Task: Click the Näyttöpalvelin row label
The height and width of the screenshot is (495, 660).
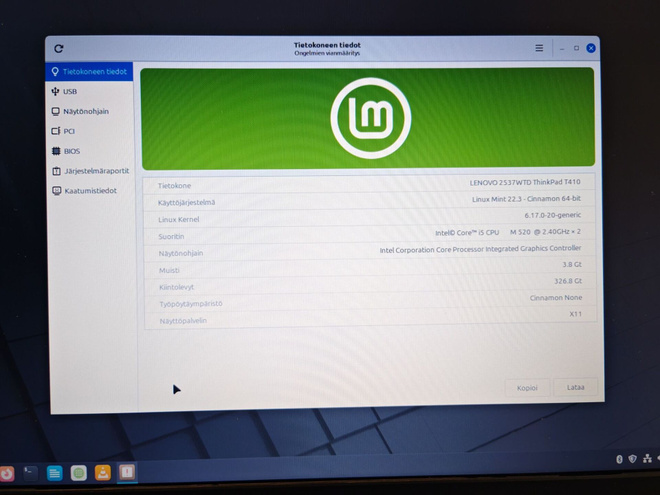Action: [183, 321]
